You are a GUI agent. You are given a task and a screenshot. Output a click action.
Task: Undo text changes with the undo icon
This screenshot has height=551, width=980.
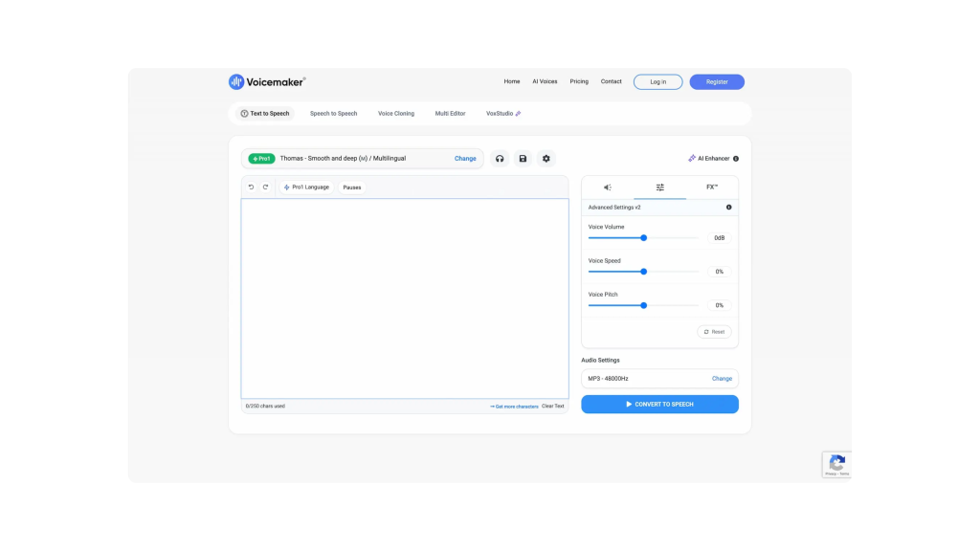pos(253,187)
